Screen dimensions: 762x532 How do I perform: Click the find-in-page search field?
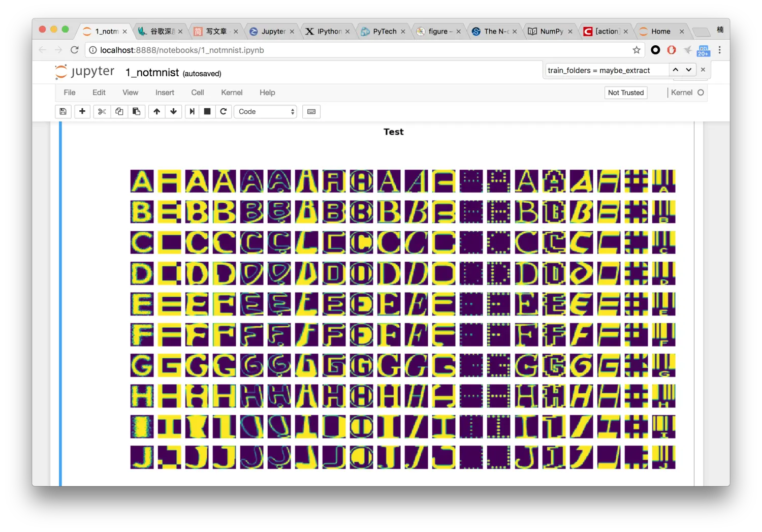click(607, 70)
